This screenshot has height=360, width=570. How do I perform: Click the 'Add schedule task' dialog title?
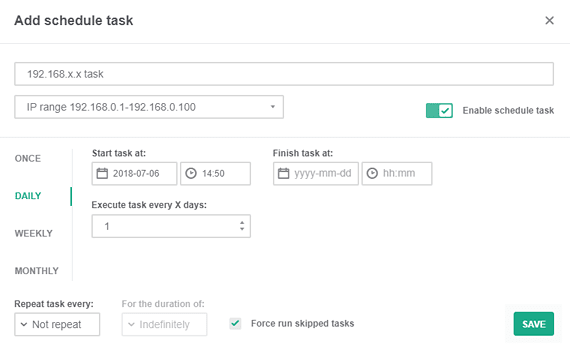tap(74, 20)
